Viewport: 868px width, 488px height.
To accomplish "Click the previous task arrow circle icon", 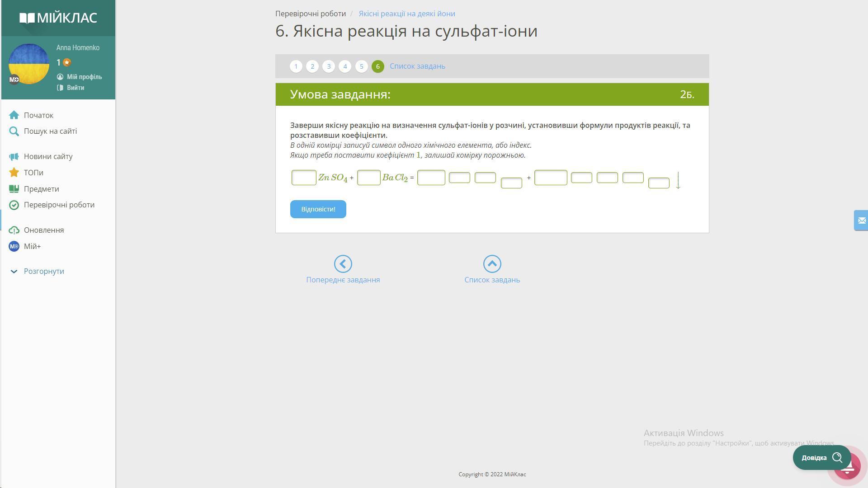I will tap(343, 264).
